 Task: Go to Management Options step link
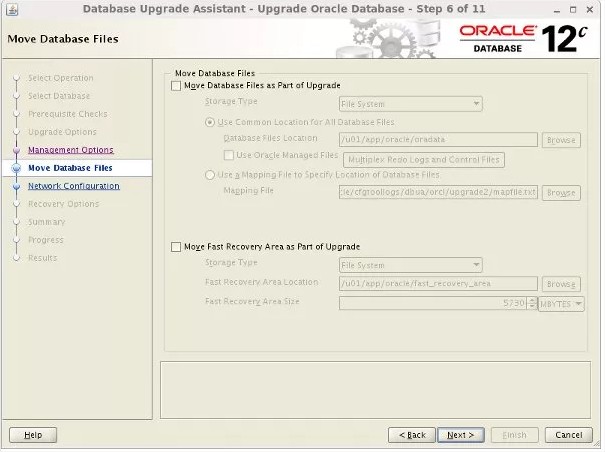tap(71, 150)
